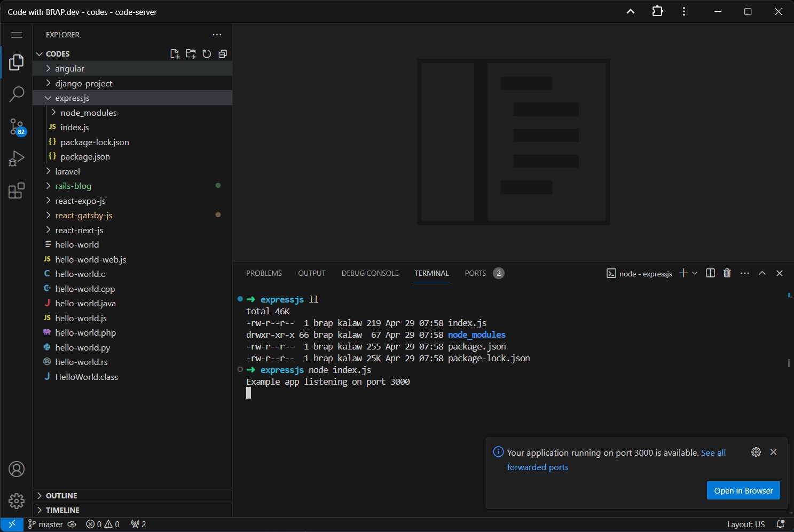Toggle maximize the terminal panel

[762, 273]
